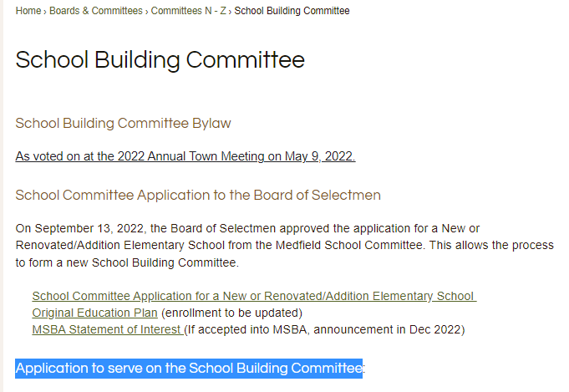Click the highlighted Application to serve heading
Screen dimensions: 569x392
(x=188, y=369)
